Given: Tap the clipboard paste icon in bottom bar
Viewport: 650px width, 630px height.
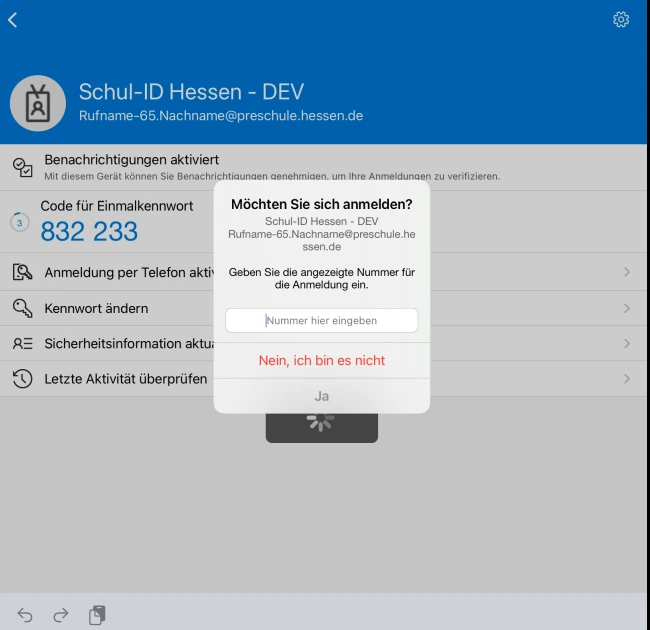Looking at the screenshot, I should tap(97, 615).
